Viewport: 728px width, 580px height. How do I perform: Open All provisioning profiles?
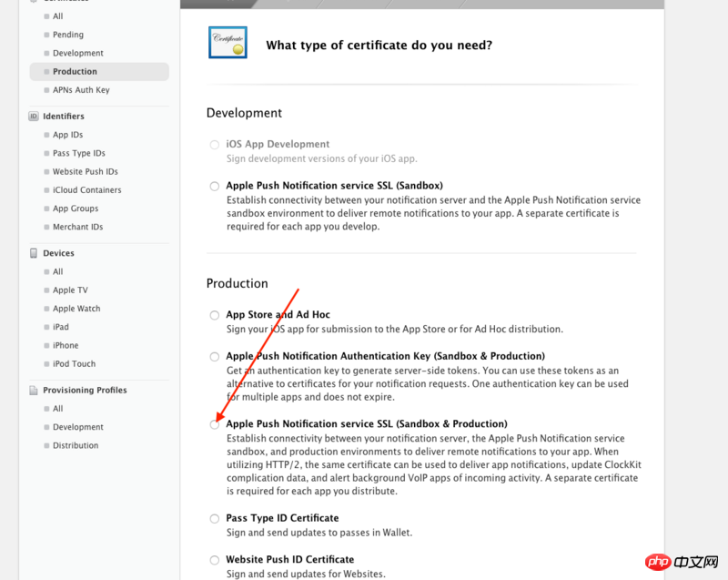[58, 409]
